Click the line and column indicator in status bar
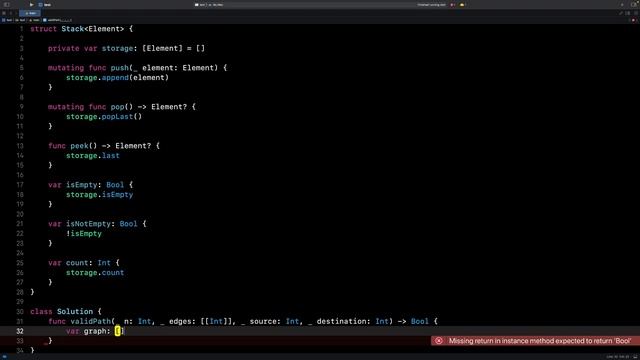Image resolution: width=640 pixels, height=360 pixels. coord(618,357)
